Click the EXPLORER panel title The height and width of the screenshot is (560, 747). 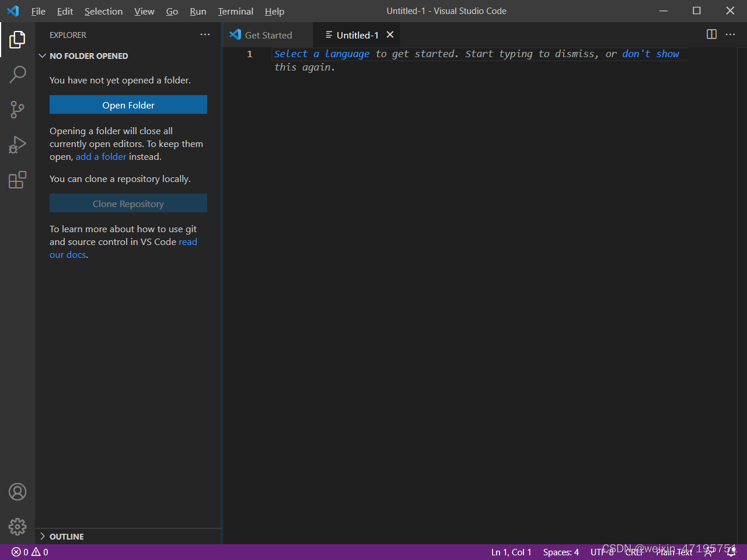(68, 35)
